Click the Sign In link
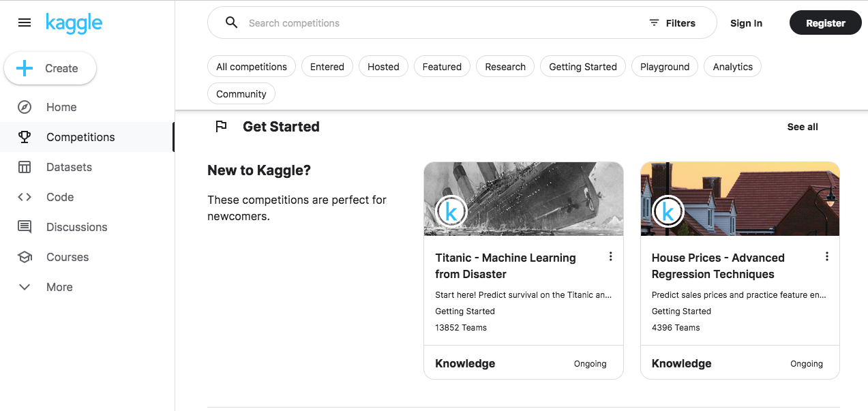This screenshot has height=411, width=868. [746, 23]
